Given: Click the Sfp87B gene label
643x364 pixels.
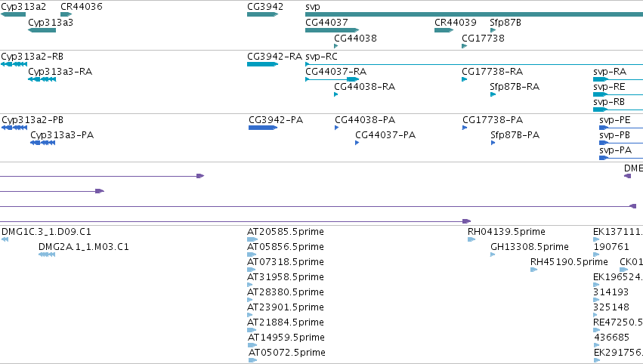Looking at the screenshot, I should 505,23.
